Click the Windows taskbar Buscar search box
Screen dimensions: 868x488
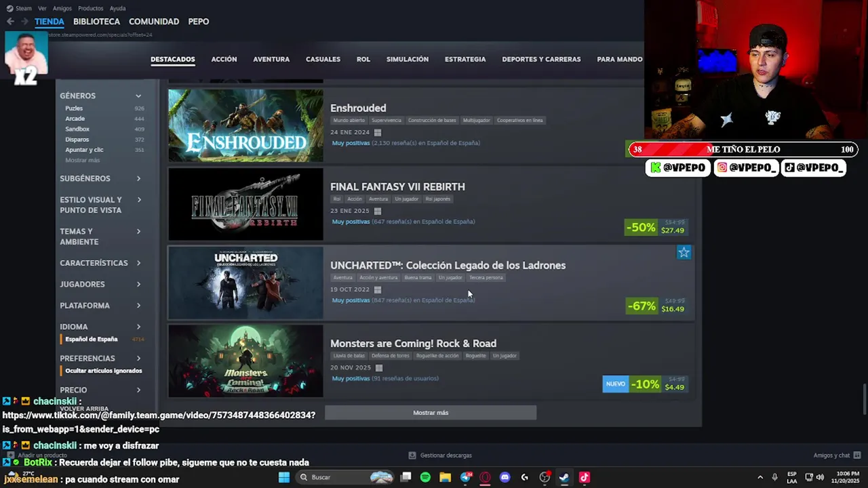click(x=345, y=477)
